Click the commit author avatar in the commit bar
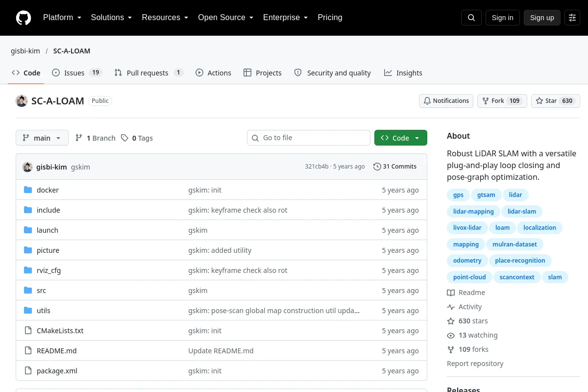Screen dimensions: 588x392 pos(27,167)
